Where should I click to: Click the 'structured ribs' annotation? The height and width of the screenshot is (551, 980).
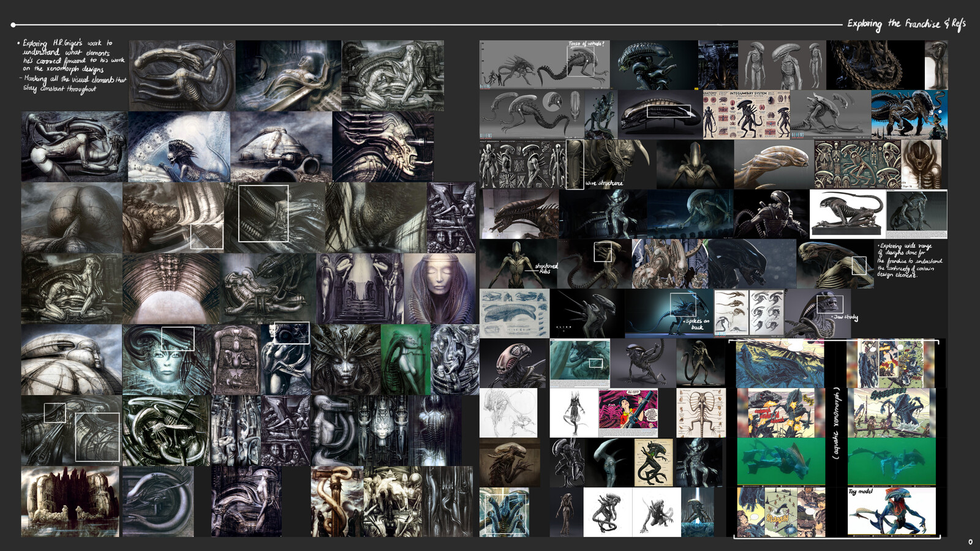[x=546, y=268]
